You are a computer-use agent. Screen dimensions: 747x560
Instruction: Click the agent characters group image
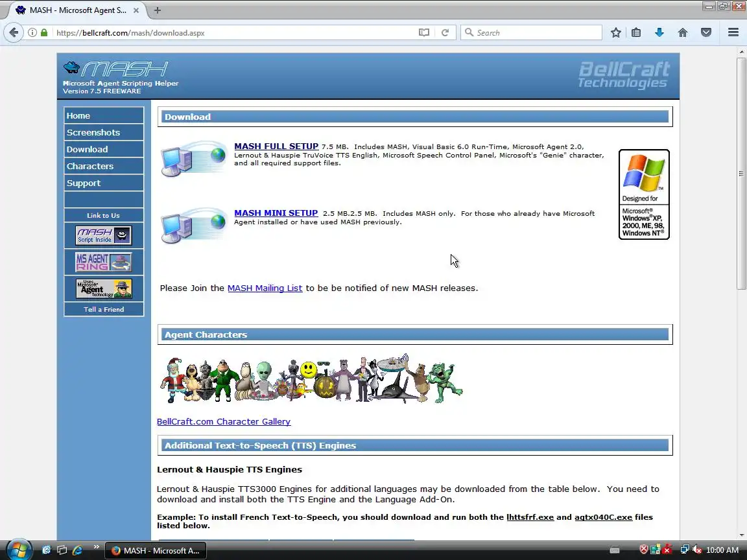pyautogui.click(x=311, y=379)
